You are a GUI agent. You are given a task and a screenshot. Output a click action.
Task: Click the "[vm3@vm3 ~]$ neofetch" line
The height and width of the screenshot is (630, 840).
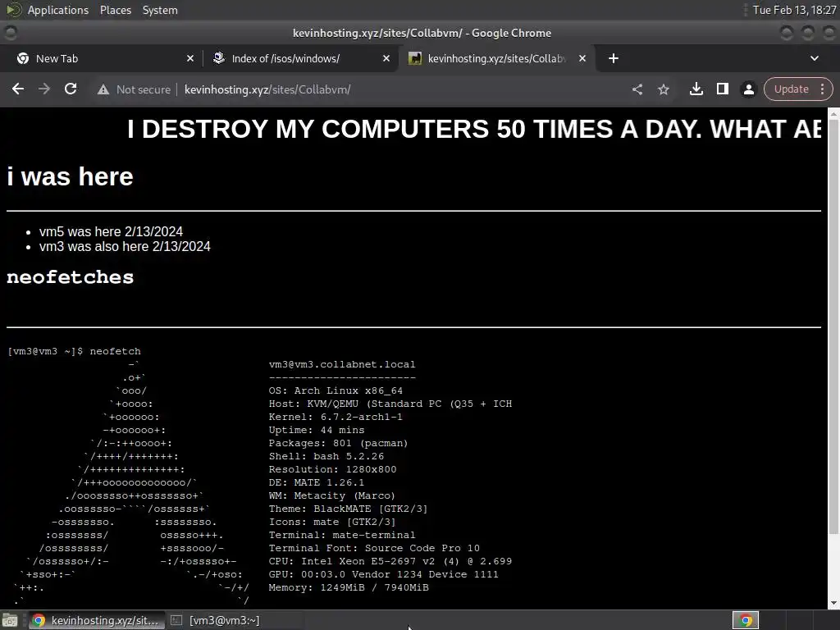[75, 351]
